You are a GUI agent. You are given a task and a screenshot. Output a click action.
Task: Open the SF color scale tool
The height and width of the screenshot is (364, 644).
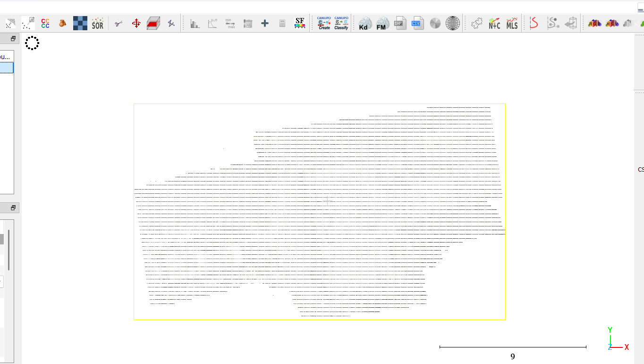click(299, 23)
